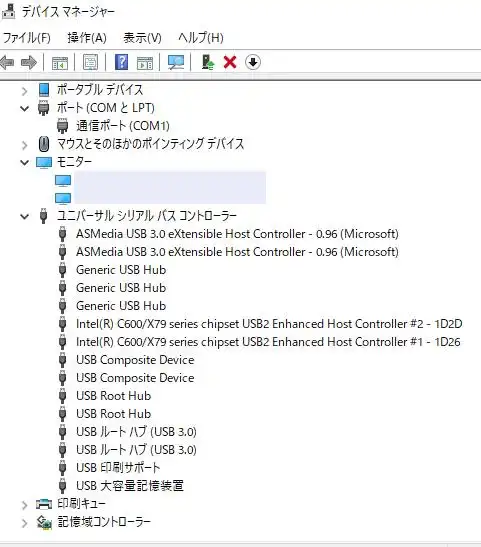Click icon beside Intel USB2 Controller #2 - 1D2D

pos(62,324)
